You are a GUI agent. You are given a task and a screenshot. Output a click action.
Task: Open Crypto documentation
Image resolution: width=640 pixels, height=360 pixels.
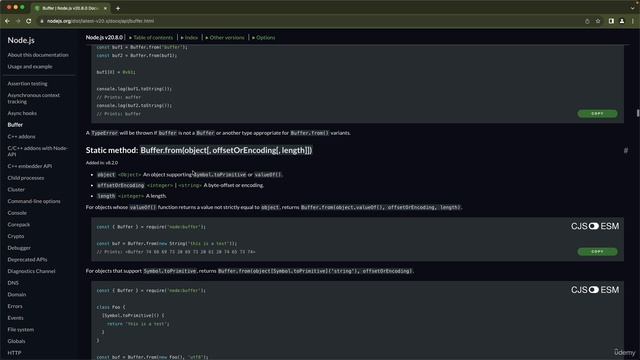[16, 236]
